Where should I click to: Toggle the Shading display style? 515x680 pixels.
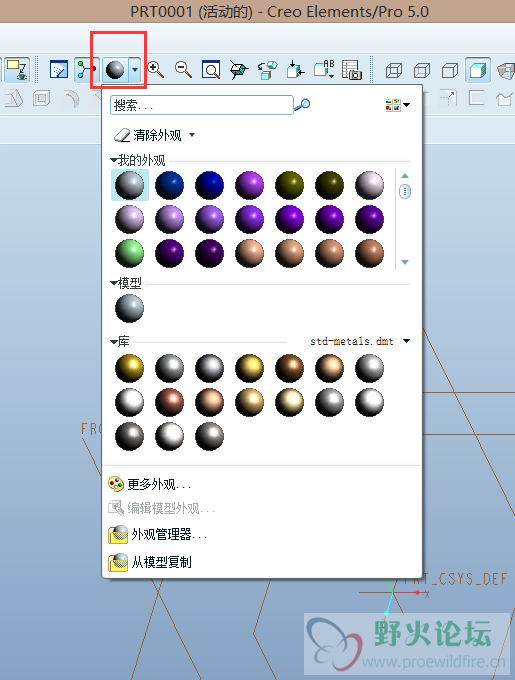click(x=478, y=70)
